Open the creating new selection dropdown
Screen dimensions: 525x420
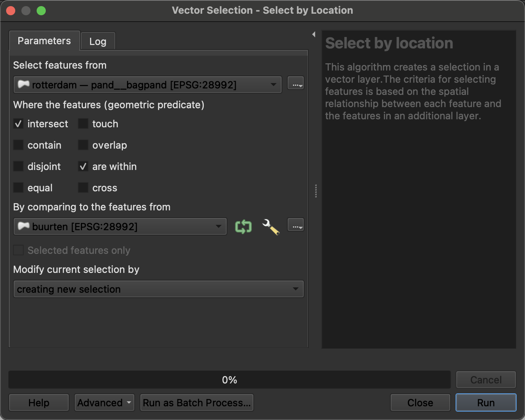pyautogui.click(x=158, y=289)
